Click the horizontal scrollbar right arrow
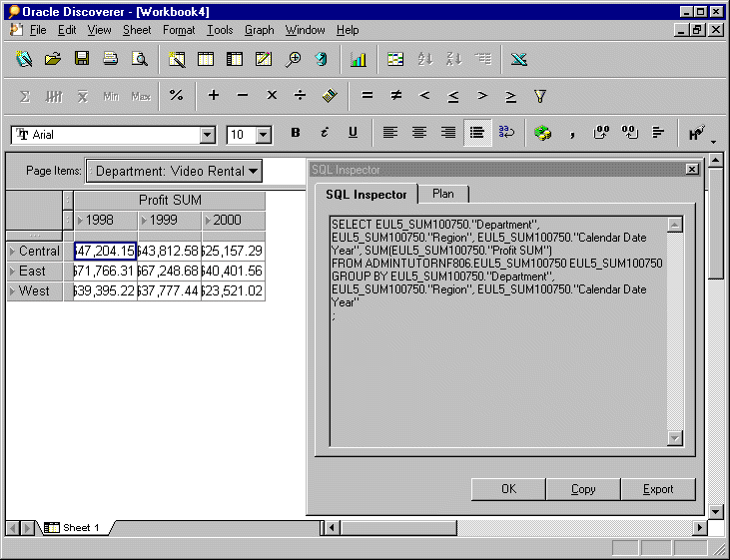Viewport: 730px width, 560px height. (699, 528)
